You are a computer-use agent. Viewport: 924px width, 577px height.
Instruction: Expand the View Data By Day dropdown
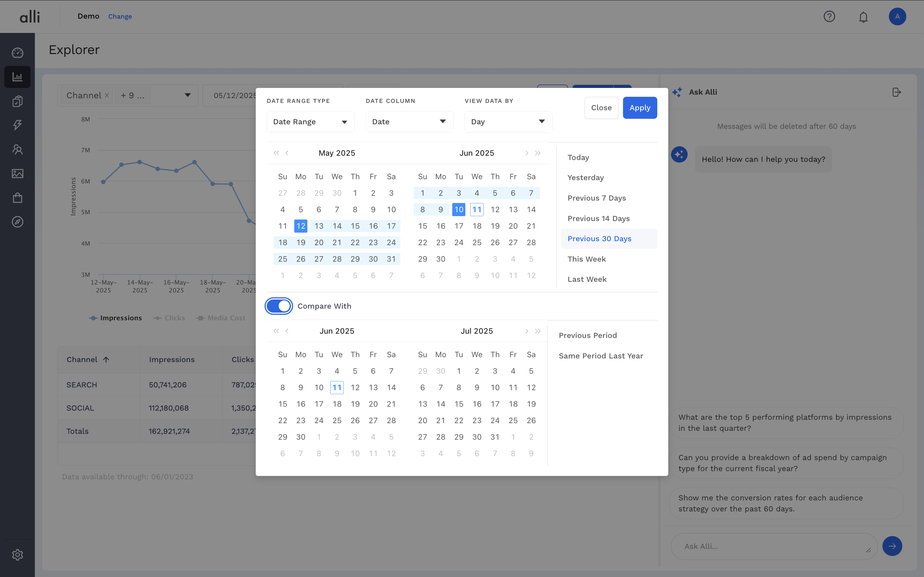coord(508,122)
